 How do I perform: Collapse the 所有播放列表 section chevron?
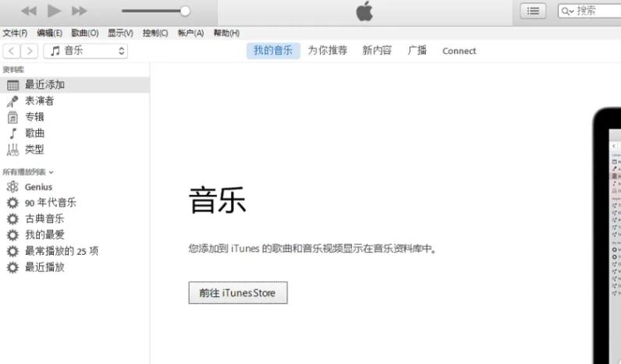click(51, 172)
